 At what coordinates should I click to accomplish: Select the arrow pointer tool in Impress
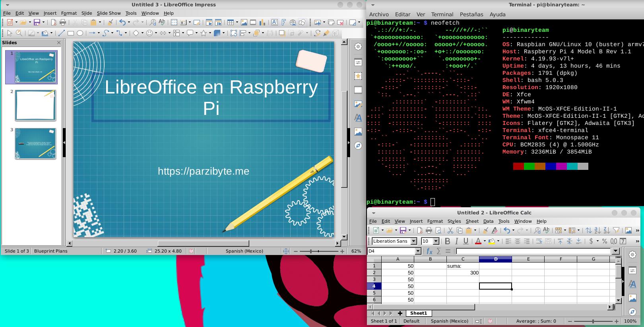pos(10,33)
